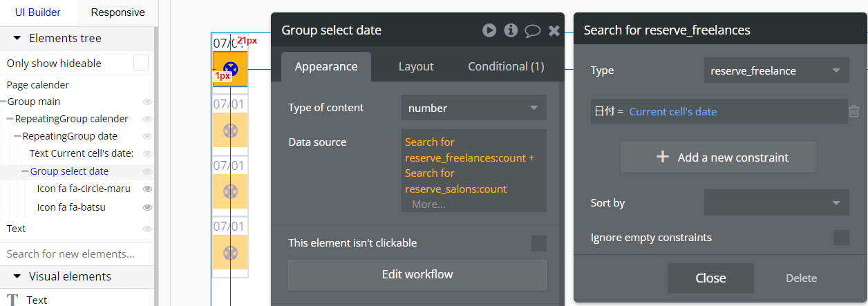Toggle visibility eye for Icon fa fa-circle-maru
This screenshot has width=868, height=306.
click(147, 189)
